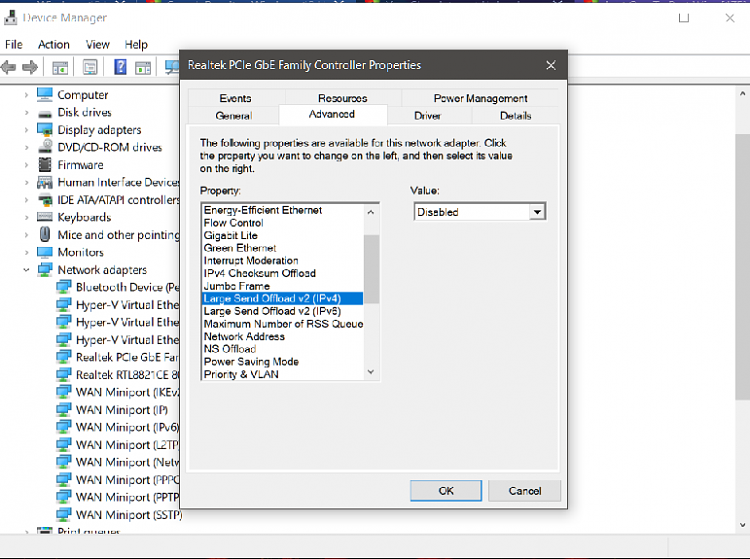The image size is (750, 559).
Task: Switch to the Resources tab
Action: pyautogui.click(x=342, y=98)
